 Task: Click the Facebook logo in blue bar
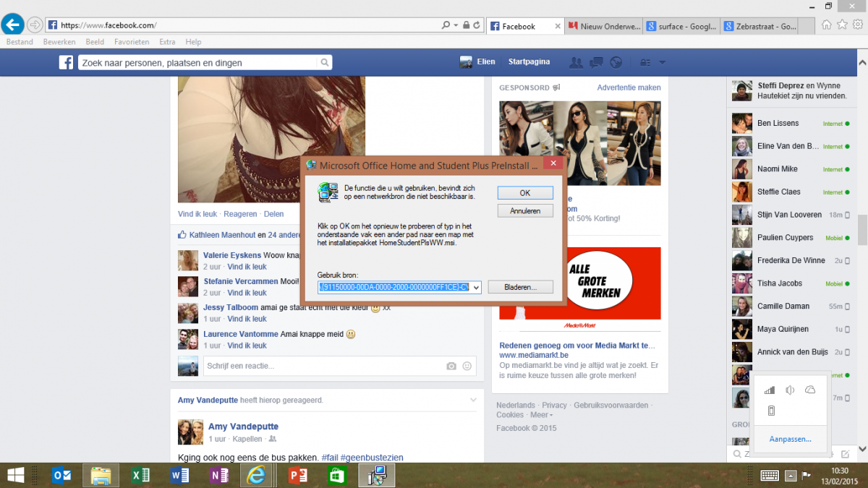(x=66, y=62)
